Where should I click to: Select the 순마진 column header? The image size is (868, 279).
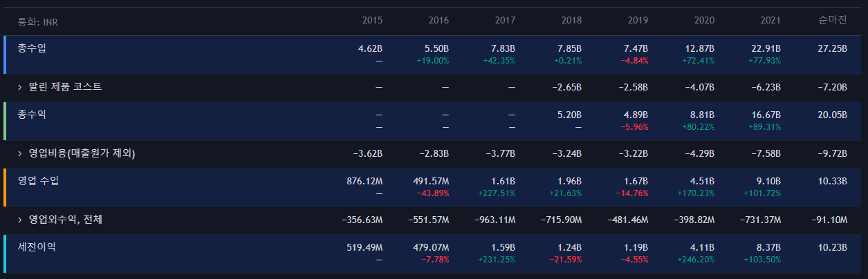832,21
